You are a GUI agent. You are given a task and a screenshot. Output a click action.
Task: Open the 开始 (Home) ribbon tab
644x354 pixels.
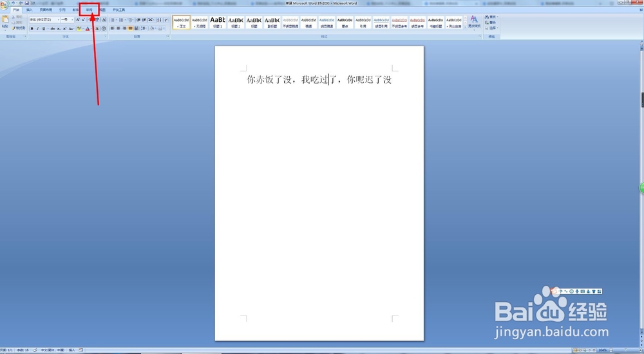16,10
